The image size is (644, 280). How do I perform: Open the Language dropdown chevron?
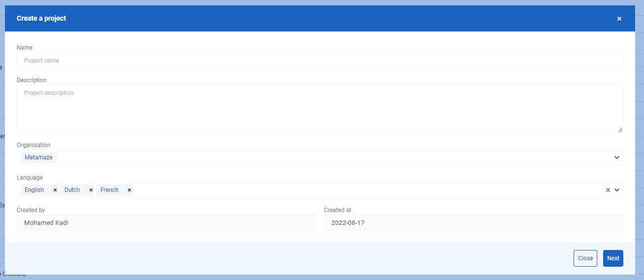coord(617,190)
